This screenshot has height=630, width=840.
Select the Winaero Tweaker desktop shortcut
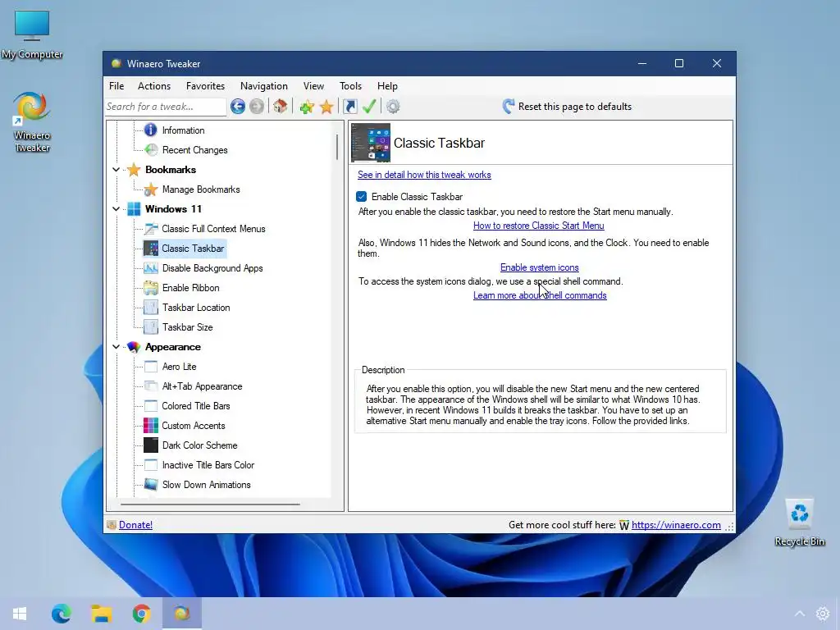32,123
